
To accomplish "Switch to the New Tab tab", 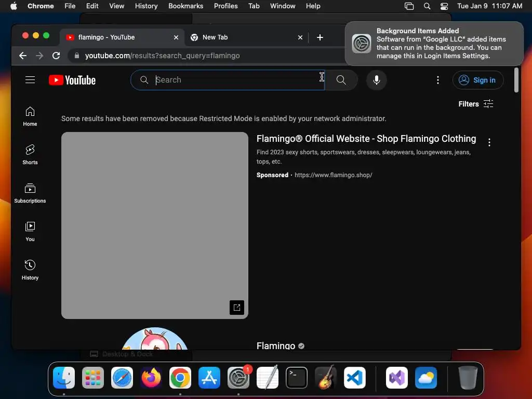I will pyautogui.click(x=246, y=37).
